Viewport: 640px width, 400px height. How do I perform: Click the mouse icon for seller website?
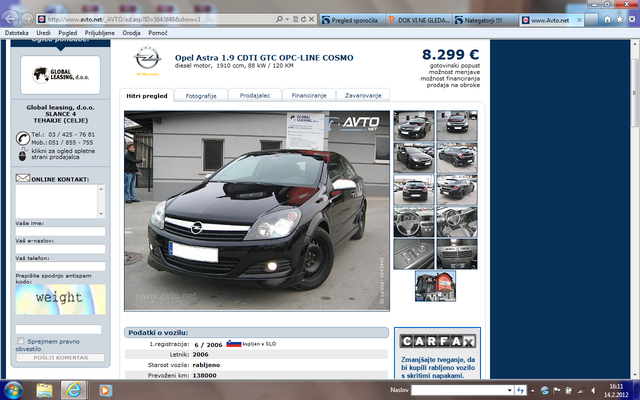coord(22,154)
